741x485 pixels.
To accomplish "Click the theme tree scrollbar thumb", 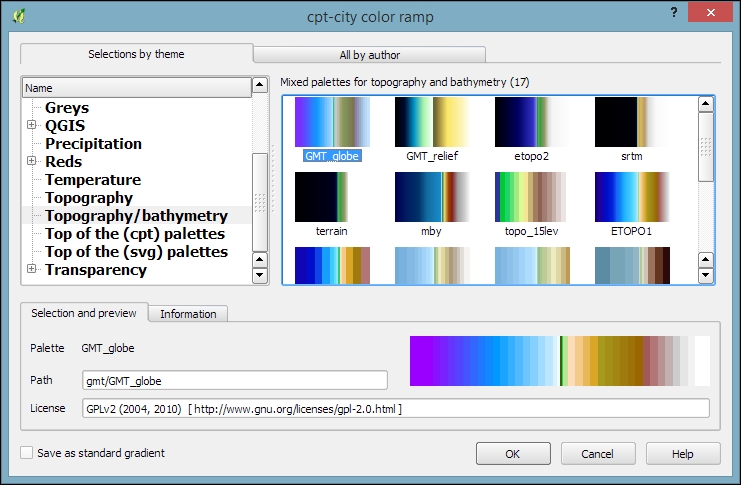I will pyautogui.click(x=259, y=202).
